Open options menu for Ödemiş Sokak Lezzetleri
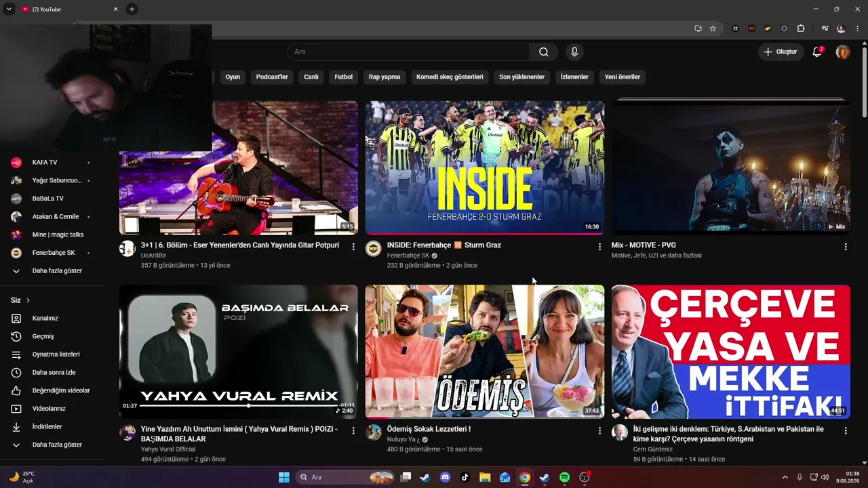 click(x=599, y=430)
